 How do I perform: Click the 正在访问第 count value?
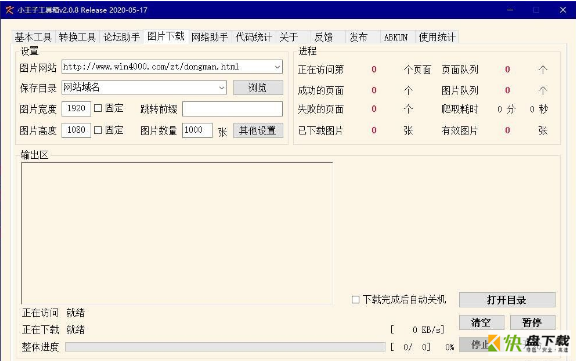pos(374,69)
